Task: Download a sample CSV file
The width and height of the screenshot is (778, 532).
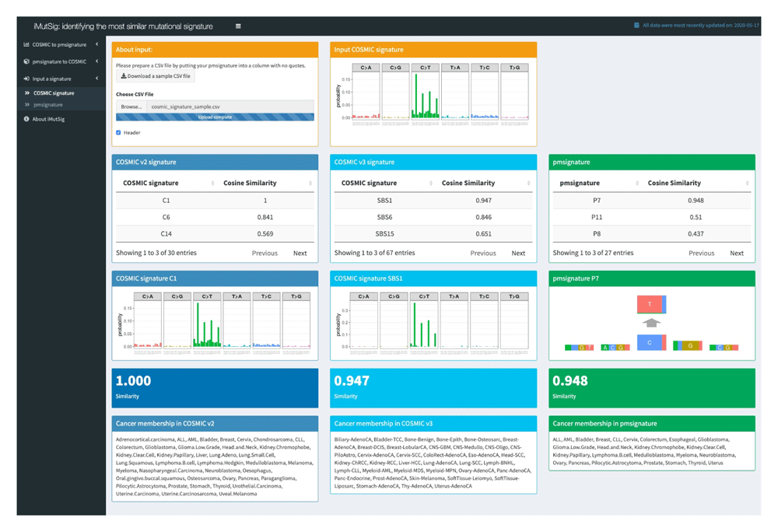Action: point(156,76)
